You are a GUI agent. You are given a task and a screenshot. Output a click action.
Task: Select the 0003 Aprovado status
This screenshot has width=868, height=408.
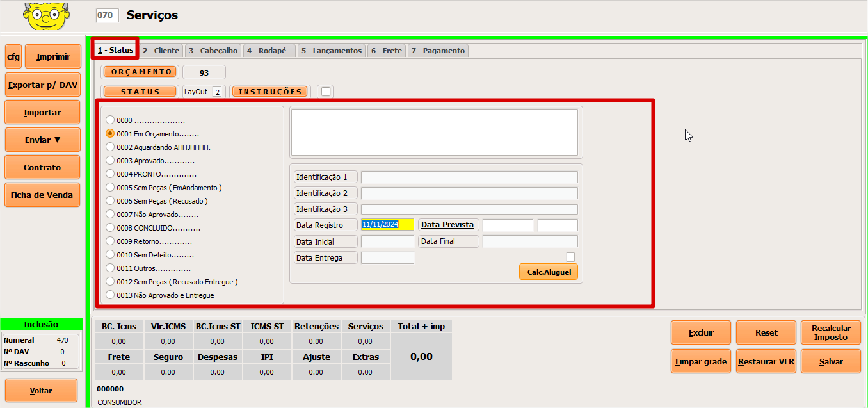click(110, 161)
